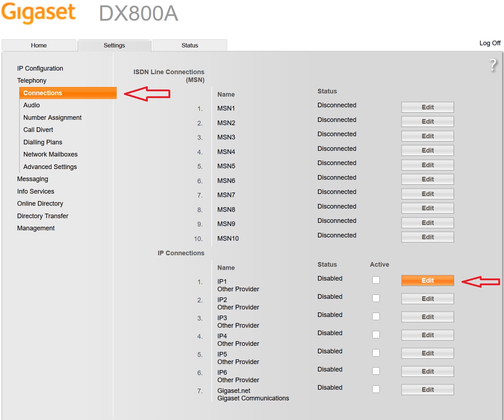Open Advanced Settings under Telephony
This screenshot has width=504, height=420.
[x=50, y=167]
